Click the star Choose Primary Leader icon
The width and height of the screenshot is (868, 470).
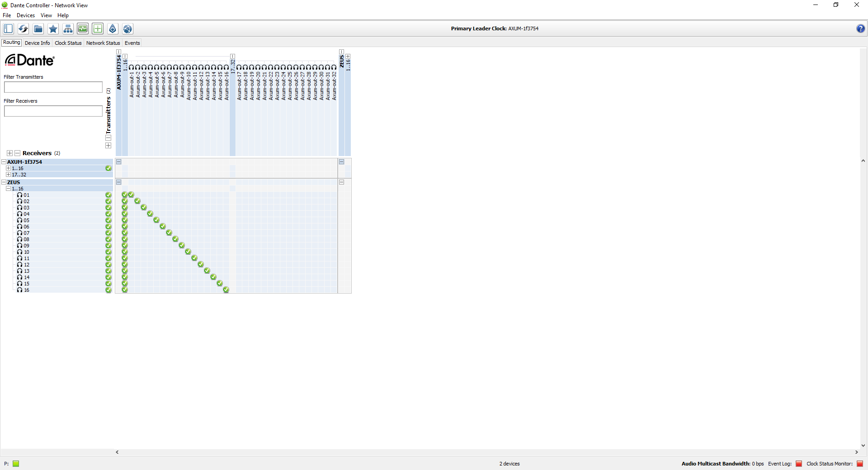coord(53,29)
